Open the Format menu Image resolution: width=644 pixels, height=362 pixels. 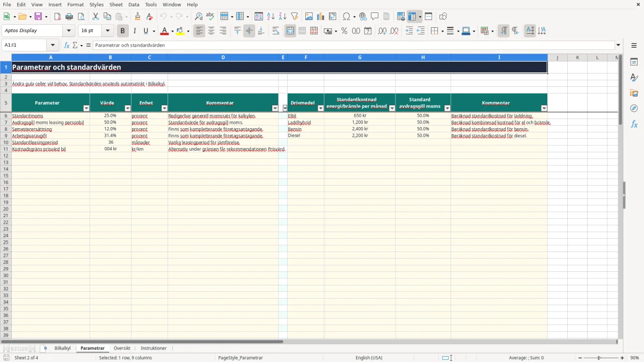pos(75,4)
